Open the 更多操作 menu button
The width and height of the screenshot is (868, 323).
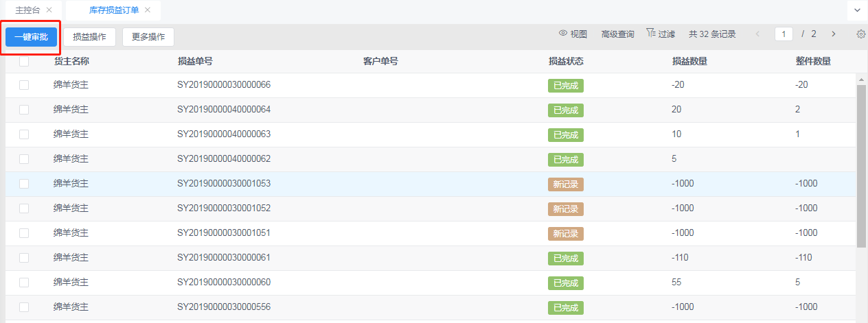[x=148, y=37]
